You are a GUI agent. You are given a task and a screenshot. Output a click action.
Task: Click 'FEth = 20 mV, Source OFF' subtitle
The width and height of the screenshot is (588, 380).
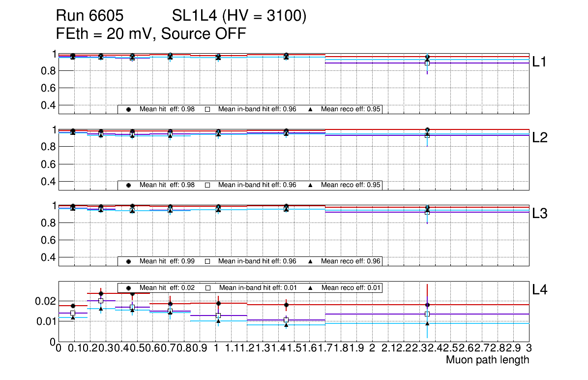tap(151, 33)
